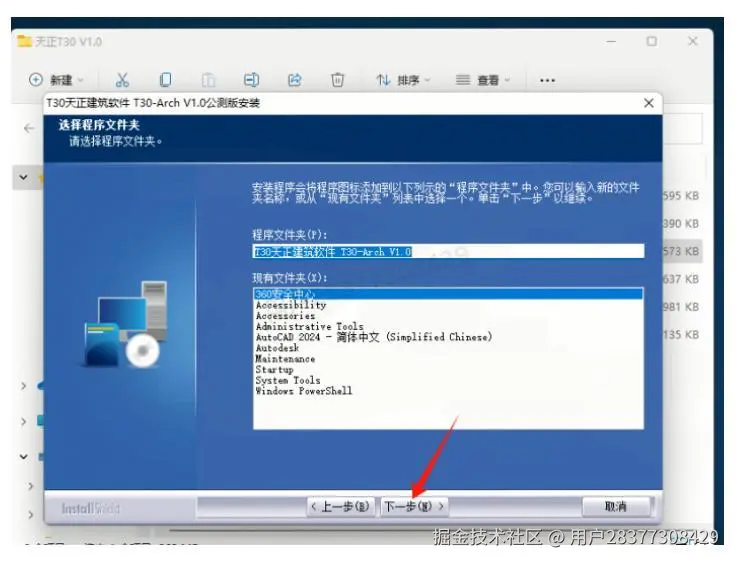The image size is (735, 563).
Task: Select Startup in existing folders list
Action: pyautogui.click(x=274, y=369)
